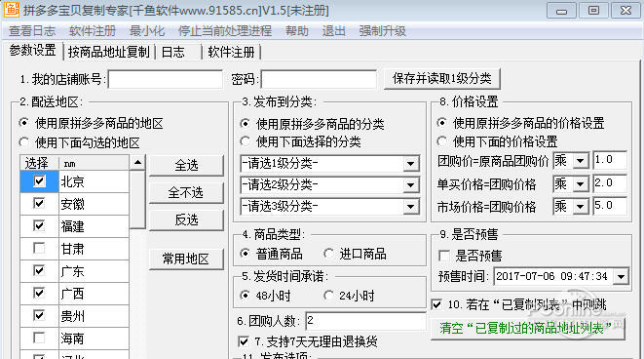Uncheck the 安徽 region checkbox
The image size is (644, 359).
(x=39, y=204)
